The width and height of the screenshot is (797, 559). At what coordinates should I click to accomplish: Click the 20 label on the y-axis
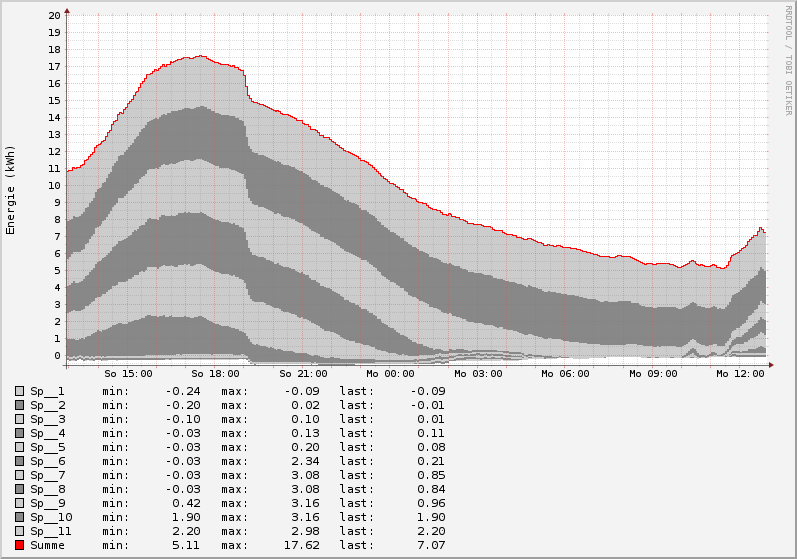(54, 16)
